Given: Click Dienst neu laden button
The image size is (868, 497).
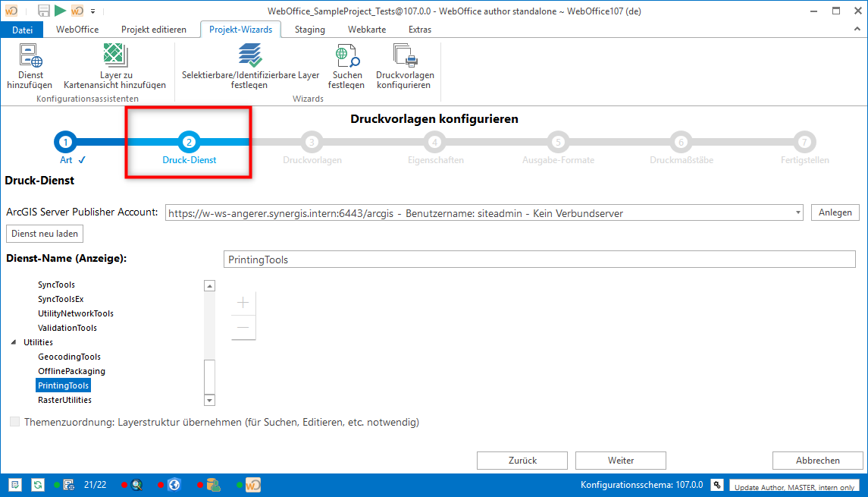Looking at the screenshot, I should 45,234.
